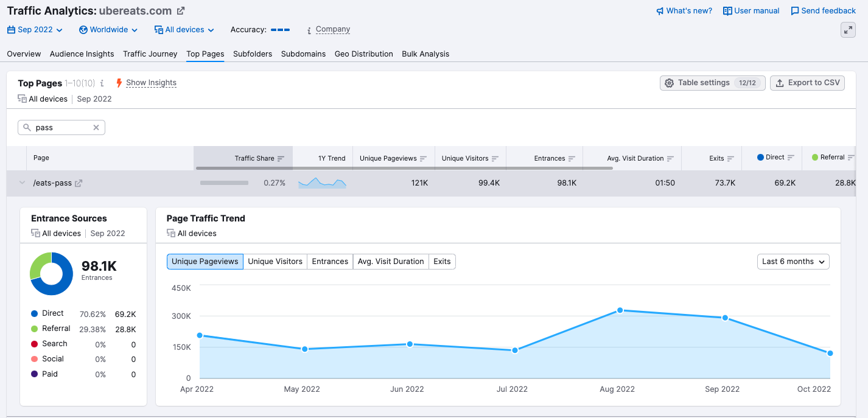
Task: Click the Sep 2022 chart data point
Action: (725, 318)
